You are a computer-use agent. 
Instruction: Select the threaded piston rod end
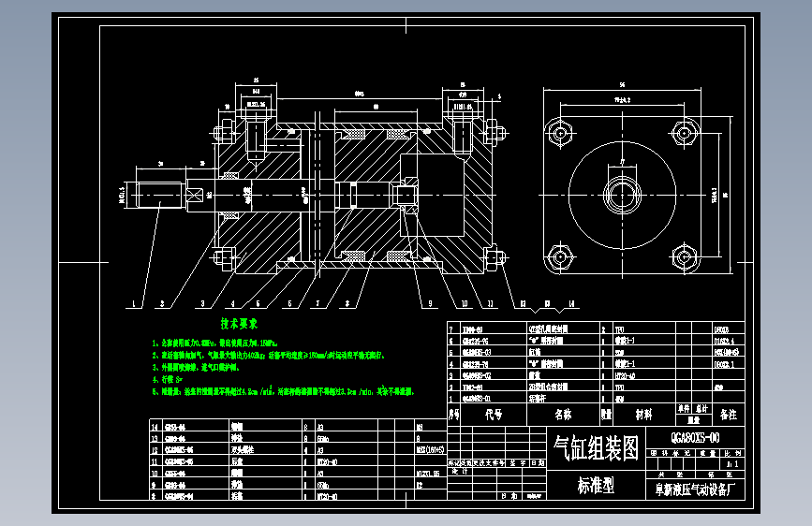click(x=159, y=195)
